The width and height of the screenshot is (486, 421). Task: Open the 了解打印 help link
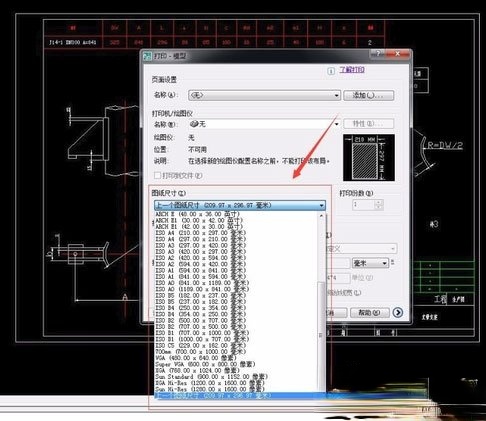[x=352, y=70]
